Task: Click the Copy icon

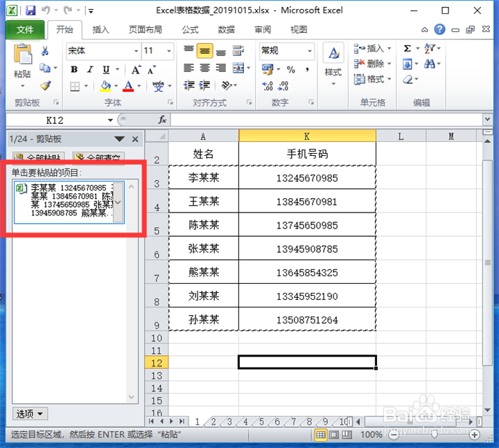Action: point(45,68)
